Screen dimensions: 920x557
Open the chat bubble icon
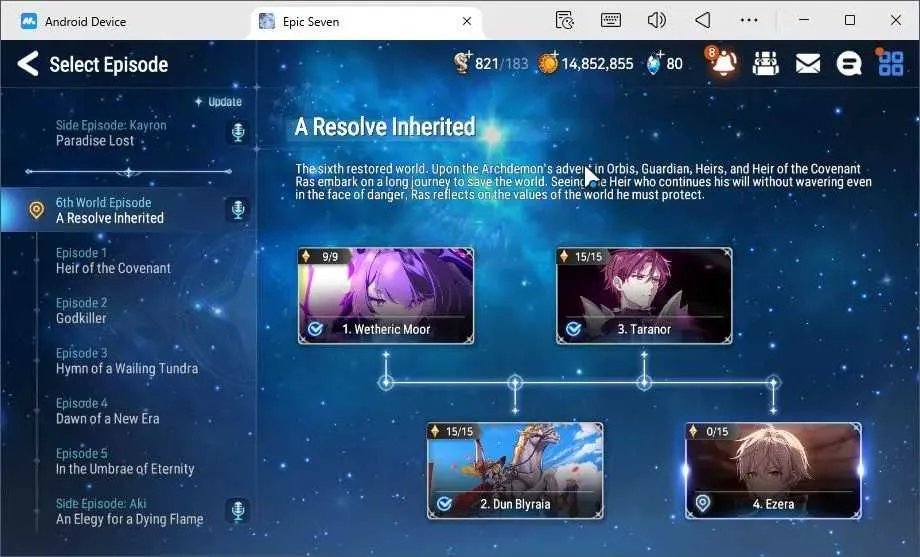848,63
